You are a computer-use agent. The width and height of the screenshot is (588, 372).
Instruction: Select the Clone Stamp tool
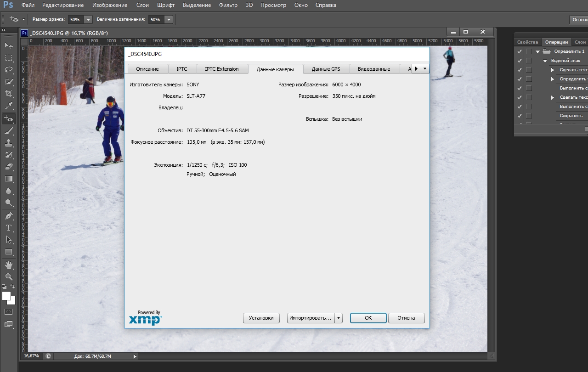click(x=9, y=143)
